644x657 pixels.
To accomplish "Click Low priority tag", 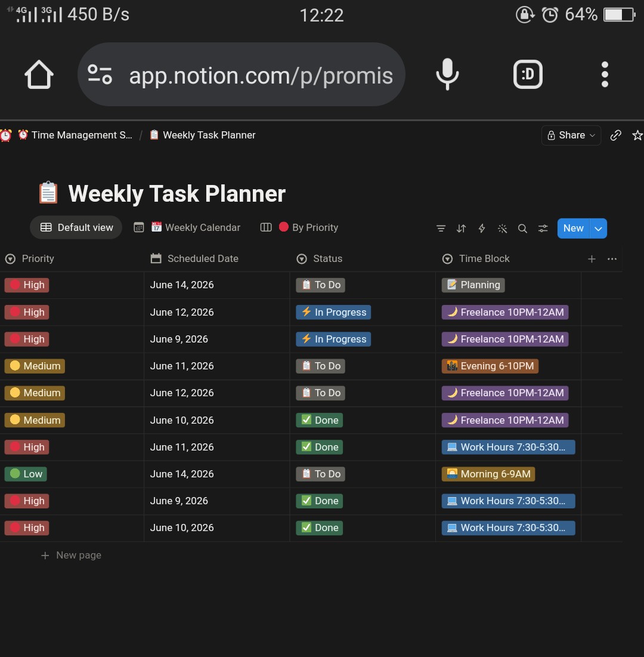I will tap(26, 474).
